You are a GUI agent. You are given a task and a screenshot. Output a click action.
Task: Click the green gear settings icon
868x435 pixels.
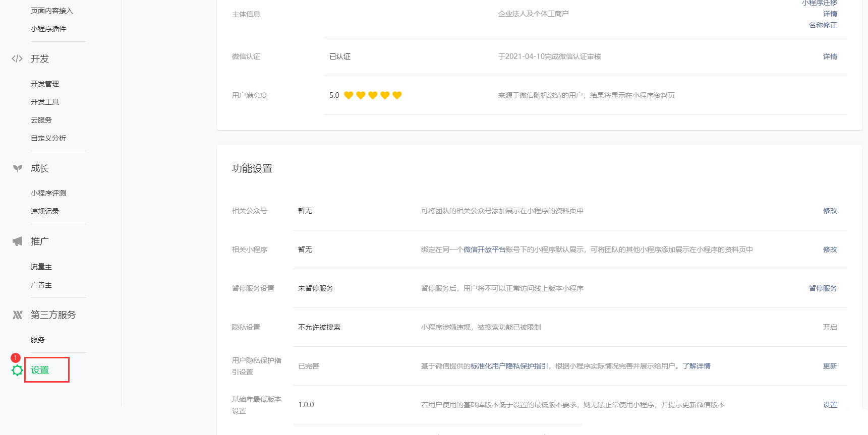pyautogui.click(x=17, y=370)
